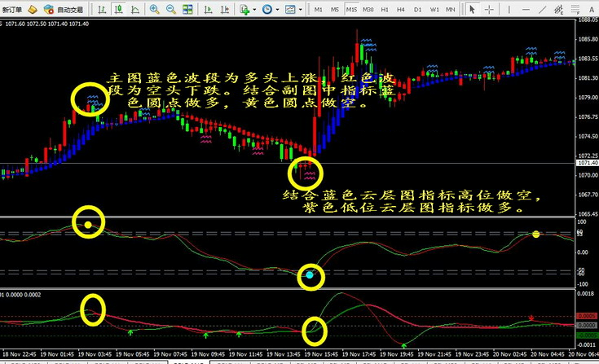Switch to the W1 weekly timeframe
Image resolution: width=599 pixels, height=364 pixels.
click(x=434, y=10)
